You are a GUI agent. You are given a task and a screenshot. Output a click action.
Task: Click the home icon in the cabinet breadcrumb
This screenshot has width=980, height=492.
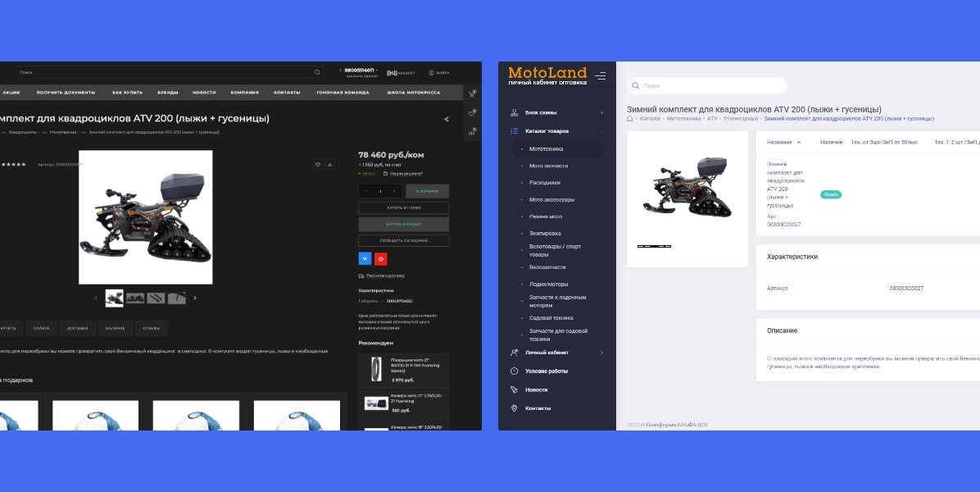(x=630, y=118)
